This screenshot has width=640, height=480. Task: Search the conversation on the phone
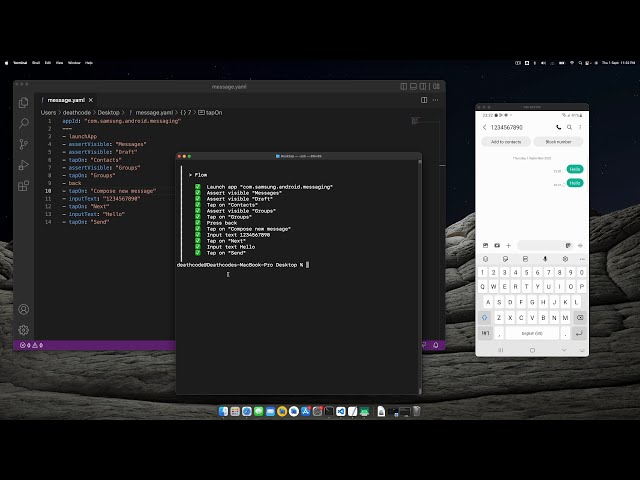coord(569,127)
